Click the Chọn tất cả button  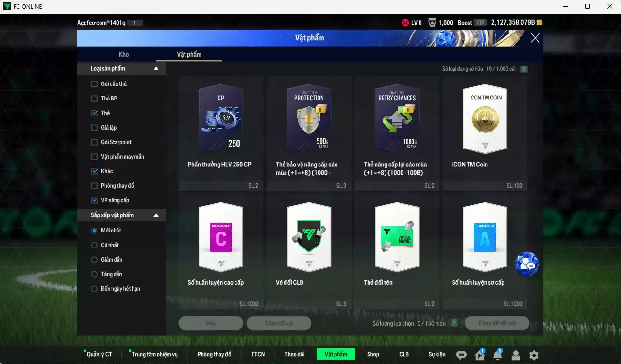pyautogui.click(x=279, y=323)
